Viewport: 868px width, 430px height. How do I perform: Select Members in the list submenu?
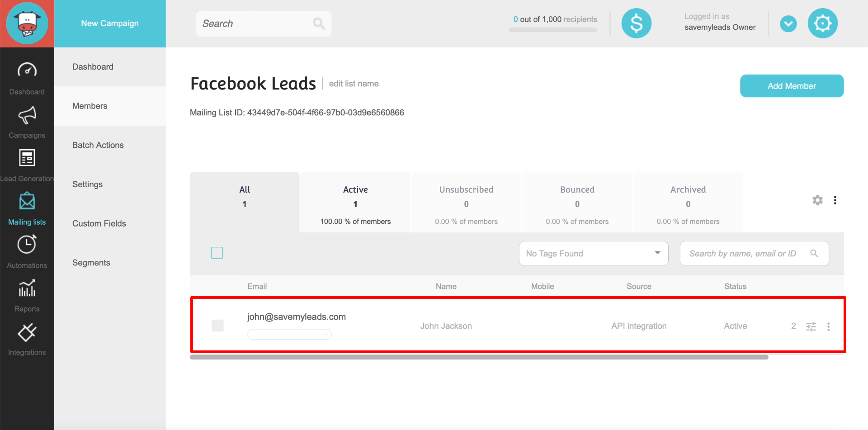click(x=110, y=106)
